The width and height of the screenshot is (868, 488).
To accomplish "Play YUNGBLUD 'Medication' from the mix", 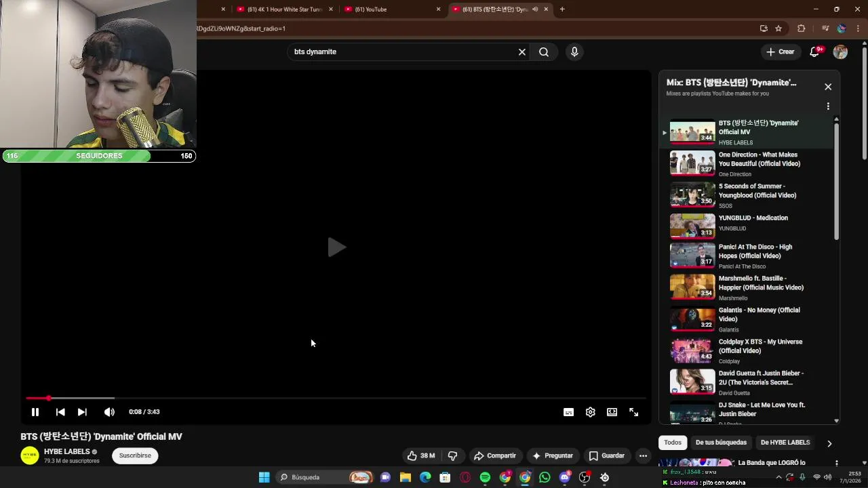I will 746,227.
